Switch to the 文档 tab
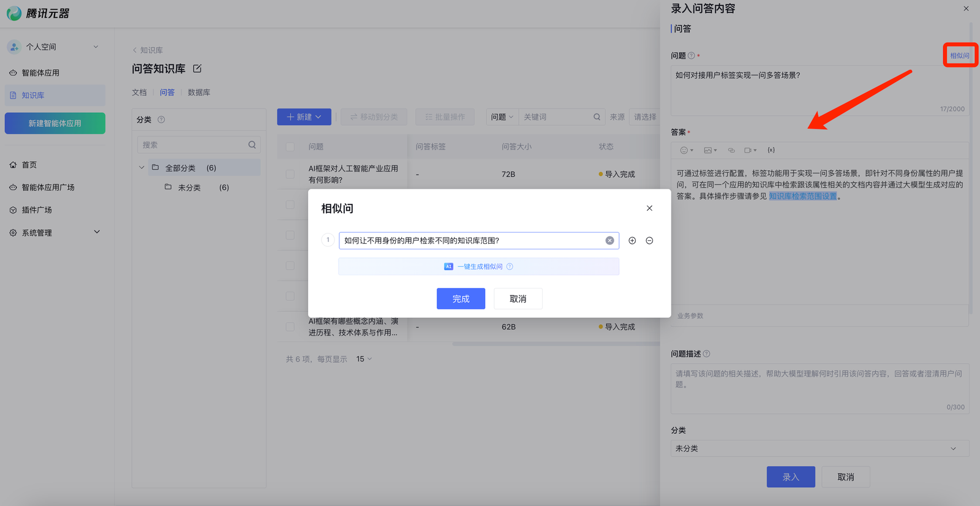This screenshot has width=980, height=506. 139,93
